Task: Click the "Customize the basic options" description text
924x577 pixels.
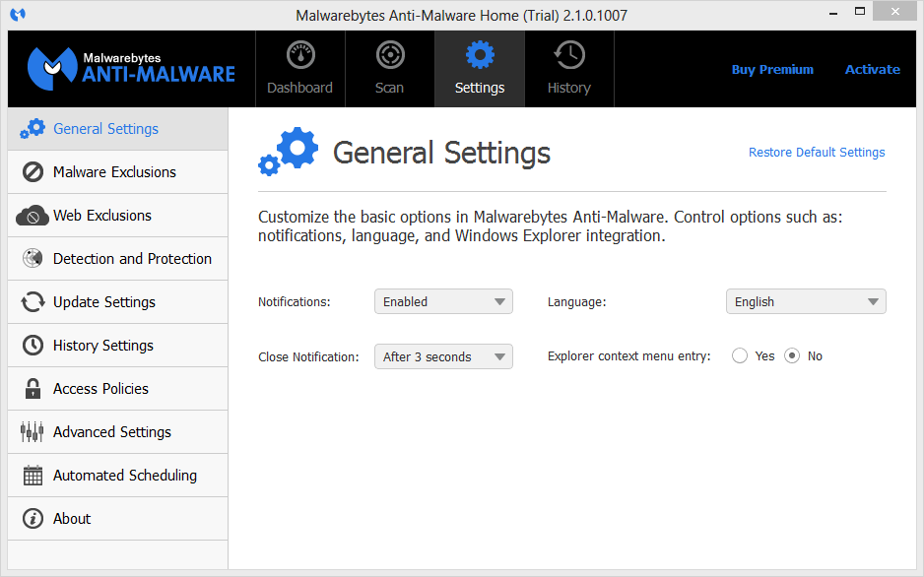Action: point(551,226)
